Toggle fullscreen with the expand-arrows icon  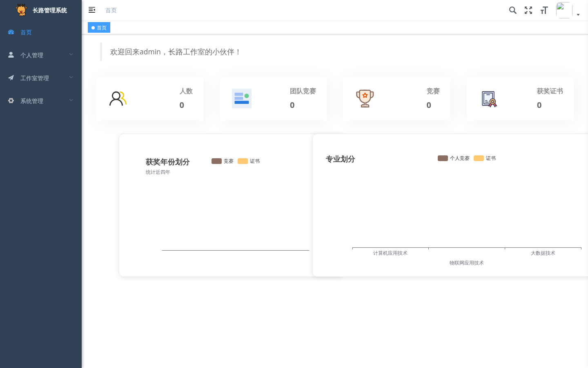528,10
